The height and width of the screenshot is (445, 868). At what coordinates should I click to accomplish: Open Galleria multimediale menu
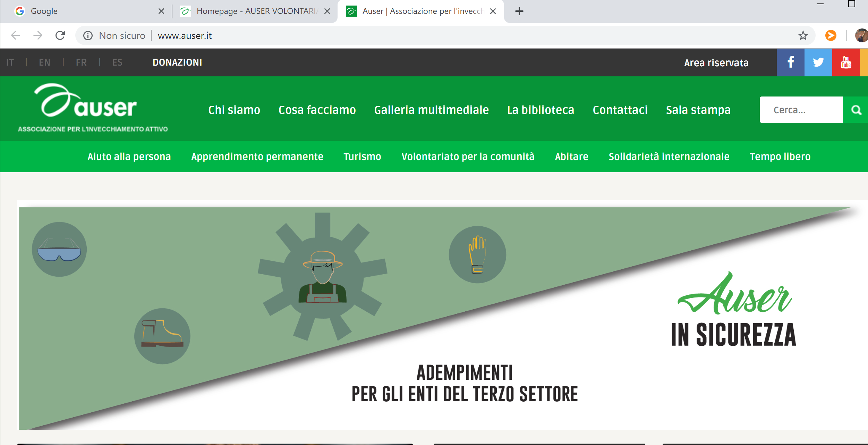[x=431, y=110]
